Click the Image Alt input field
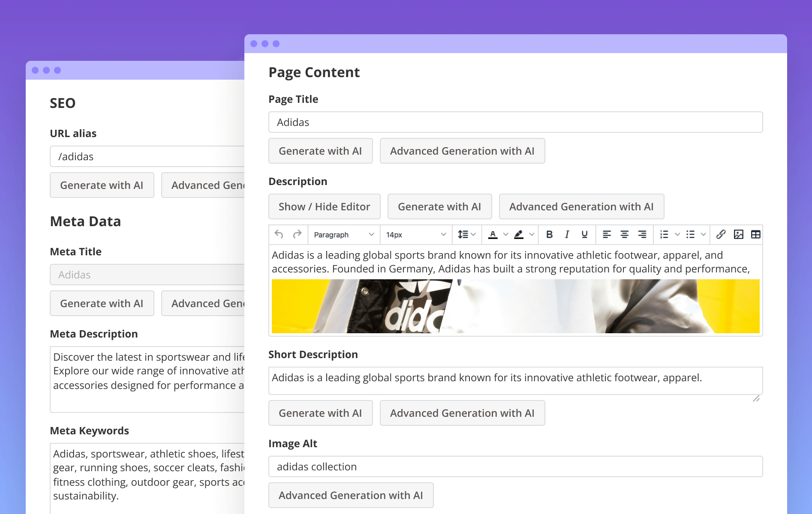Screen dimensions: 812x514 click(x=515, y=466)
